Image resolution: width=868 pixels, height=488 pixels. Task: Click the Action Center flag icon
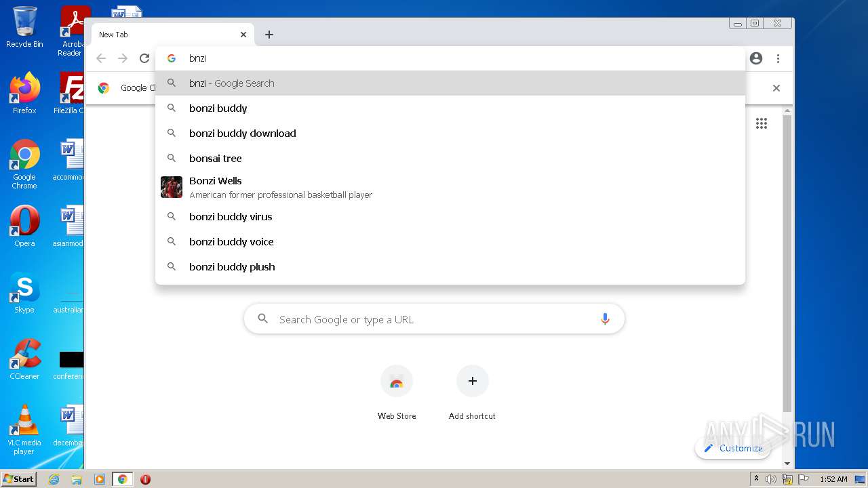tap(804, 479)
